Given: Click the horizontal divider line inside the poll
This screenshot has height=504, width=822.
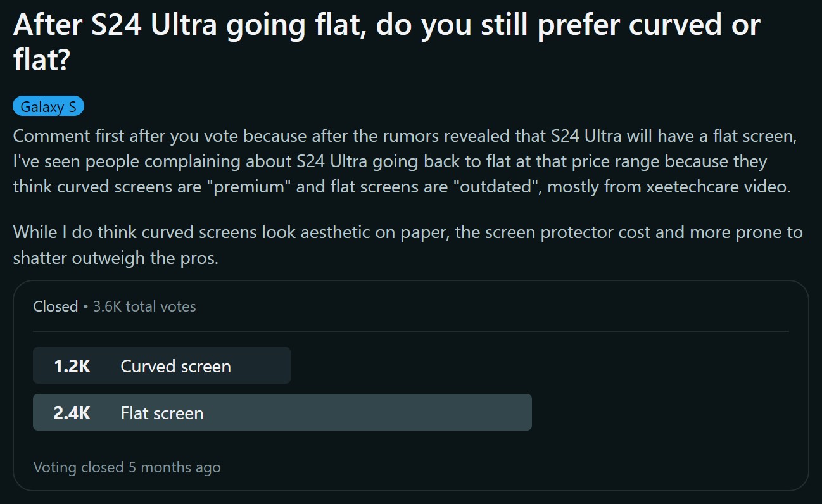Looking at the screenshot, I should point(410,331).
